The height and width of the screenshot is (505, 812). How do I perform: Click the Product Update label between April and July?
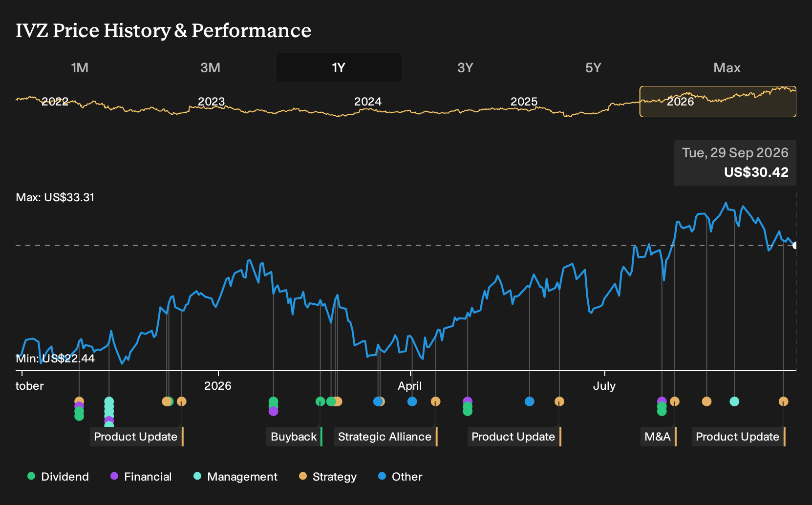tap(514, 437)
